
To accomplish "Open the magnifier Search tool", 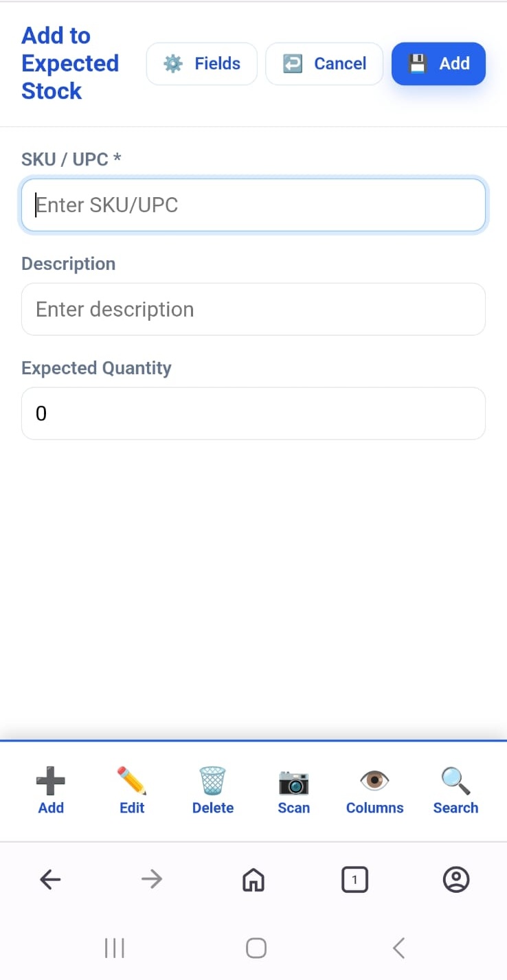I will click(455, 782).
